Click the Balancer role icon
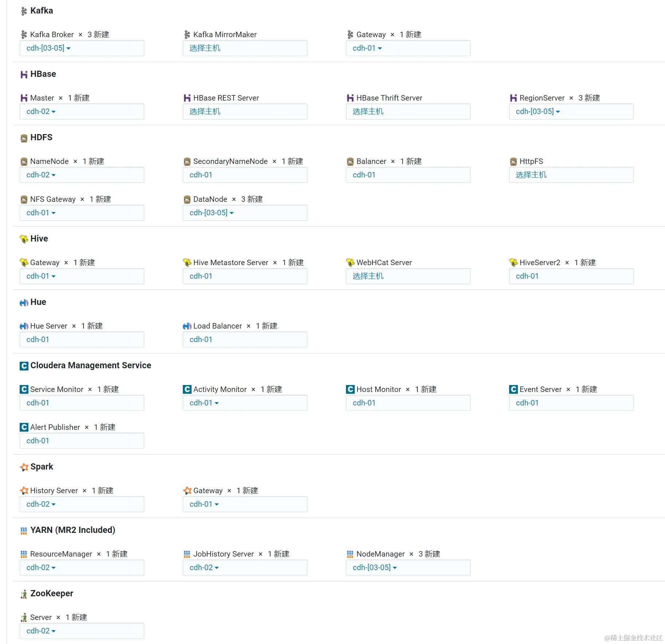This screenshot has width=665, height=644. (350, 161)
